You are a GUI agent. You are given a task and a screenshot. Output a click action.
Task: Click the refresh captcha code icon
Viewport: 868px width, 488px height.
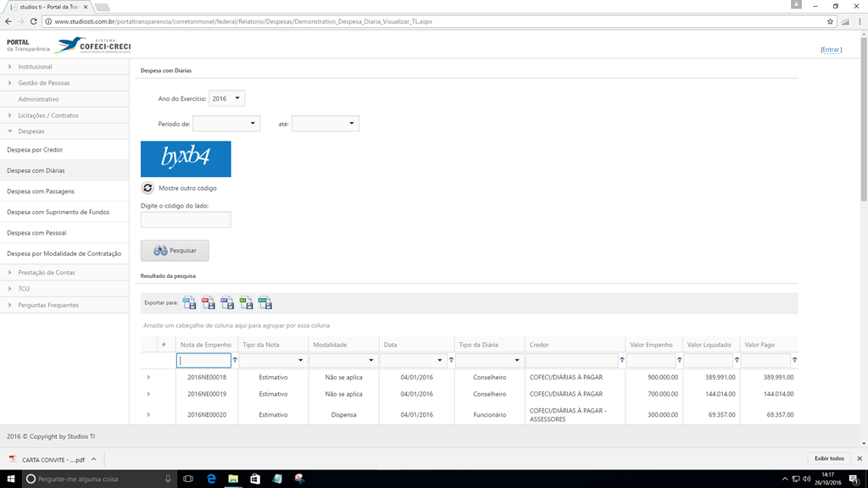pos(147,188)
